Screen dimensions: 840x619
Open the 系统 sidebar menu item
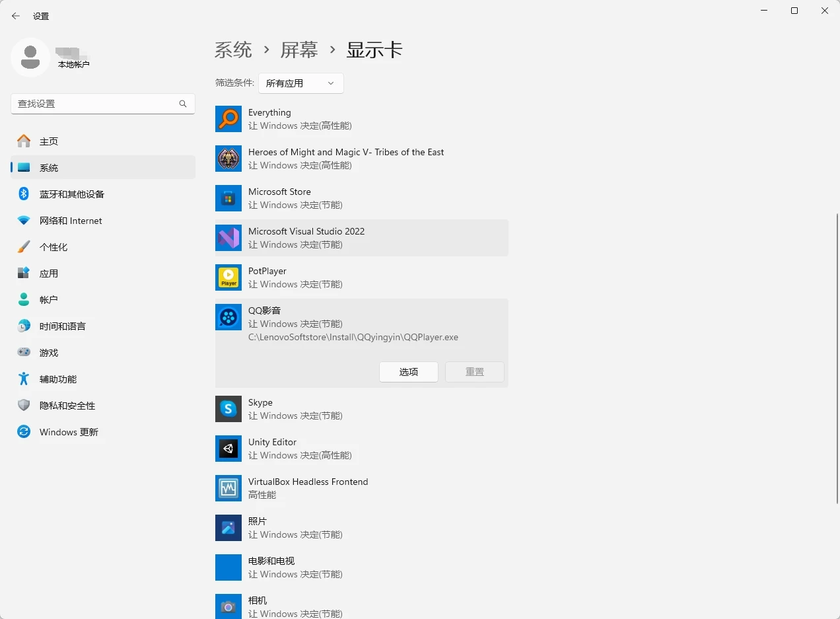[x=103, y=167]
